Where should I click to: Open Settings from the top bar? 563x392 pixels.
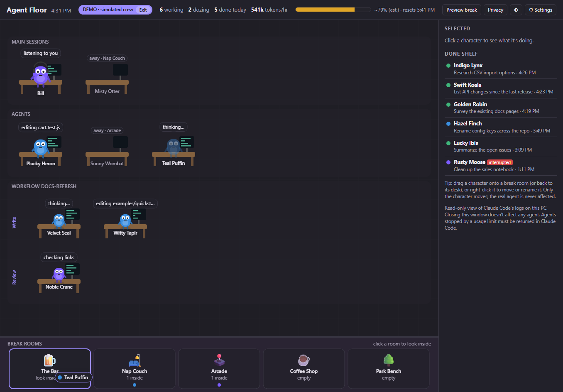click(541, 10)
